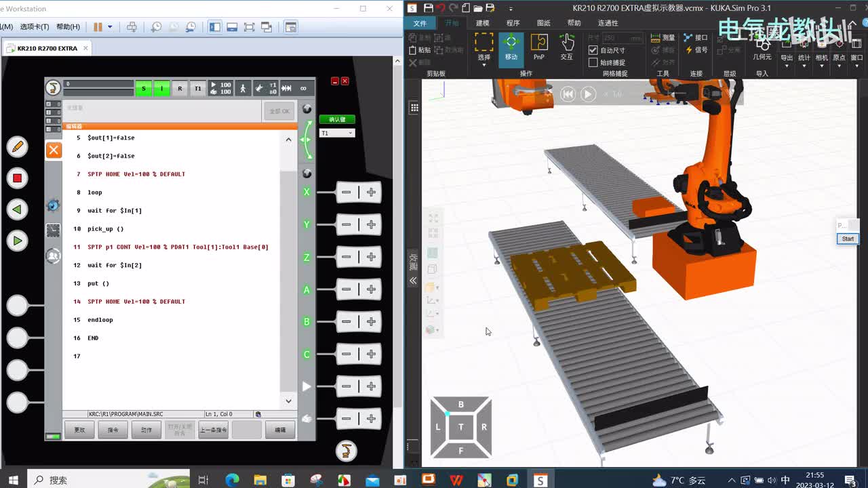Screen dimensions: 868x488
Task: Play the simulation in 3D view
Action: pyautogui.click(x=588, y=94)
